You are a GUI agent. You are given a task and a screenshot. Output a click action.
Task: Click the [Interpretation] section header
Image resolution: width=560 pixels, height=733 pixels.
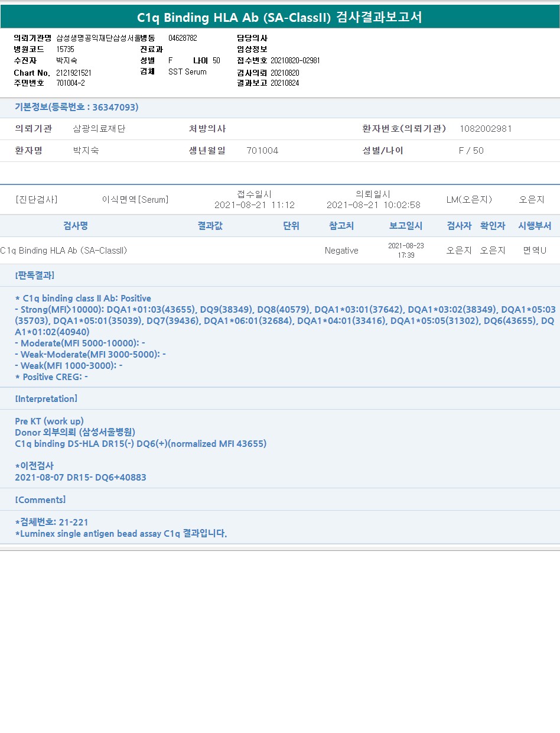[x=46, y=398]
